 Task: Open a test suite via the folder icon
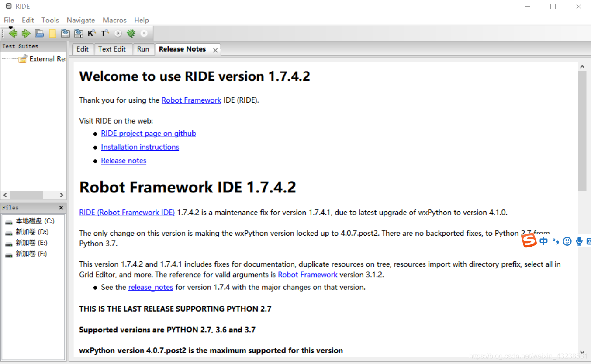39,33
